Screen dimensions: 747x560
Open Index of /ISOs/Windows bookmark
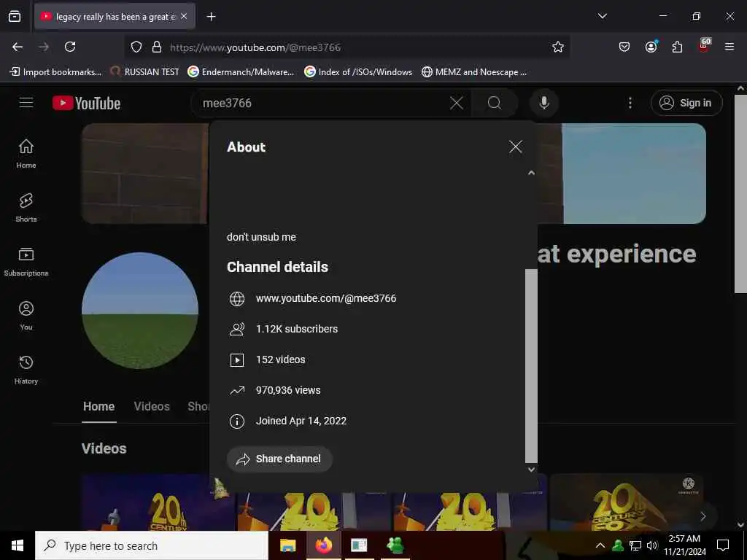358,72
